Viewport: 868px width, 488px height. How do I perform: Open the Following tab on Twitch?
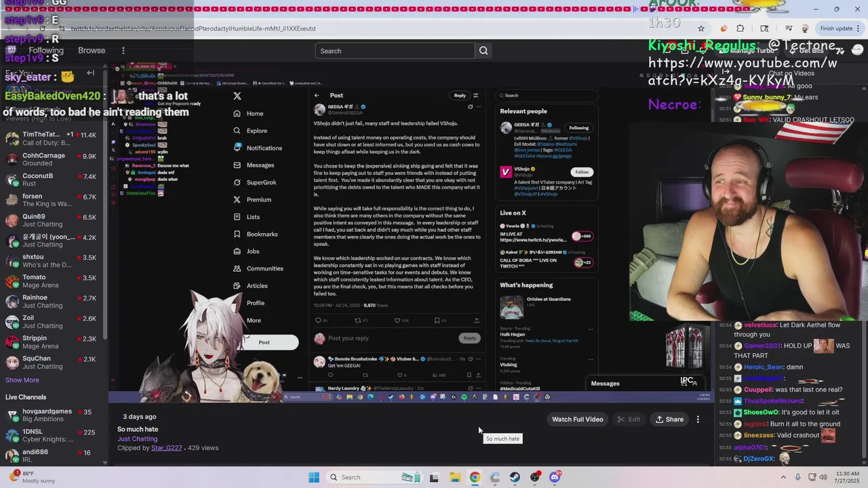(x=46, y=51)
